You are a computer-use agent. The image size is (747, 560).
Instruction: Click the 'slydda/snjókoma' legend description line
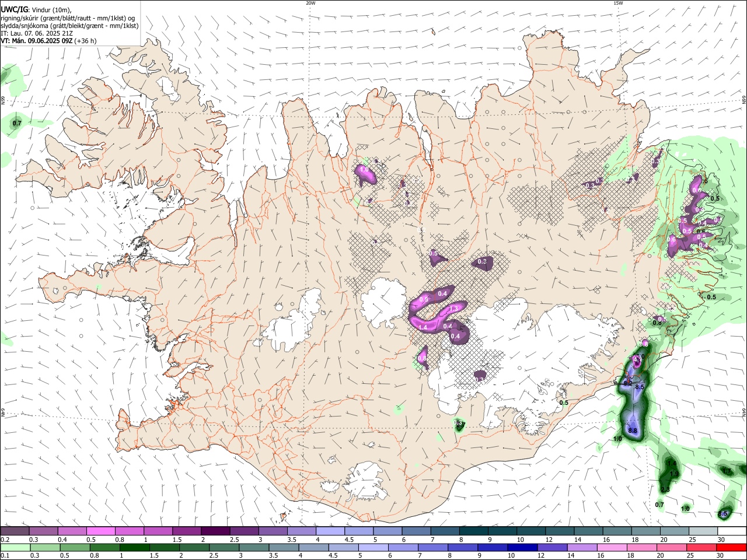tap(69, 26)
